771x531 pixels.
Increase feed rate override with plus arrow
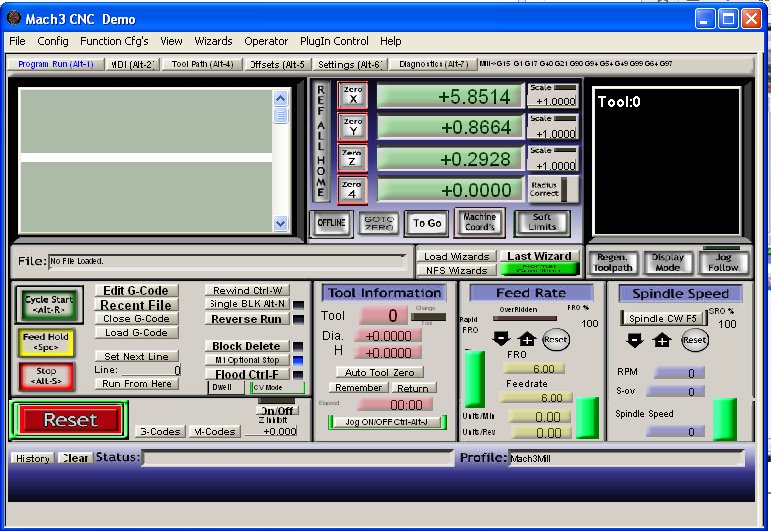pos(527,339)
